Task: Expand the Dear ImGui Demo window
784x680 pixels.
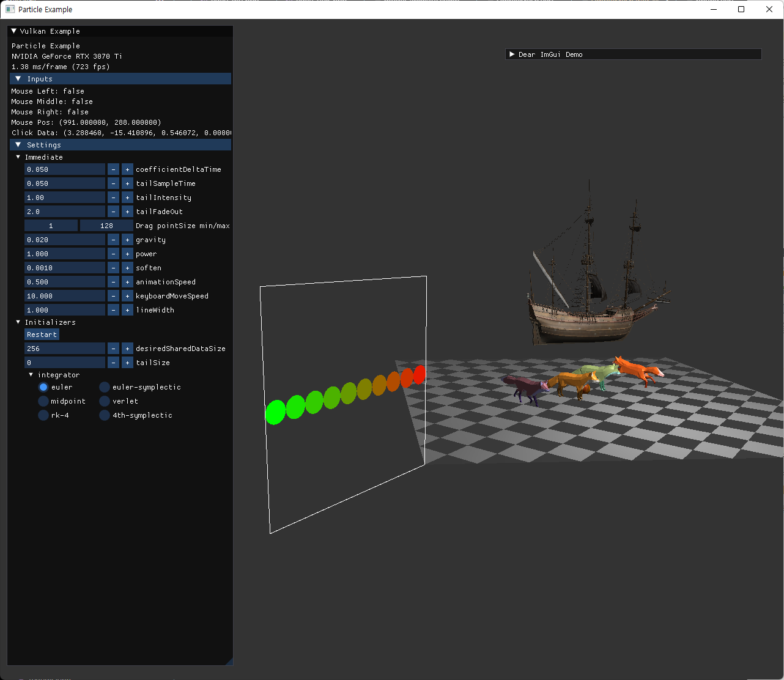Action: 512,54
